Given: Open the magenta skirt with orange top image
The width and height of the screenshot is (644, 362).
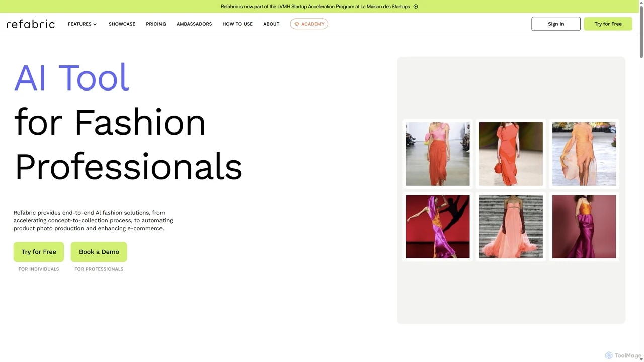Looking at the screenshot, I should (584, 227).
